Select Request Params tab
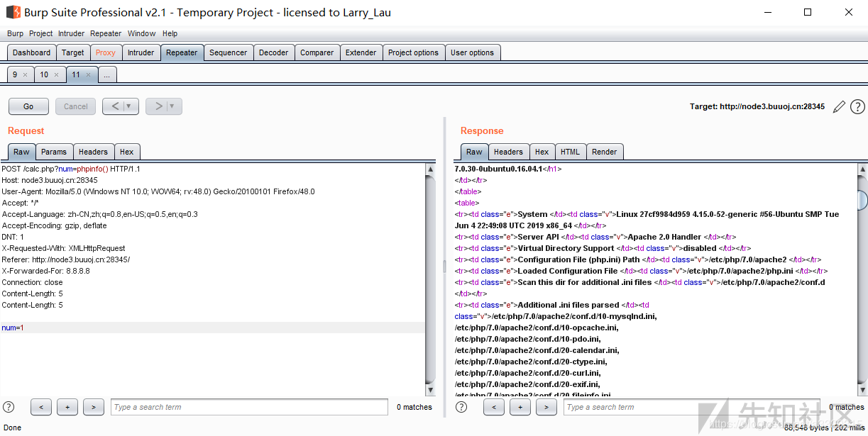Image resolution: width=868 pixels, height=436 pixels. click(54, 152)
